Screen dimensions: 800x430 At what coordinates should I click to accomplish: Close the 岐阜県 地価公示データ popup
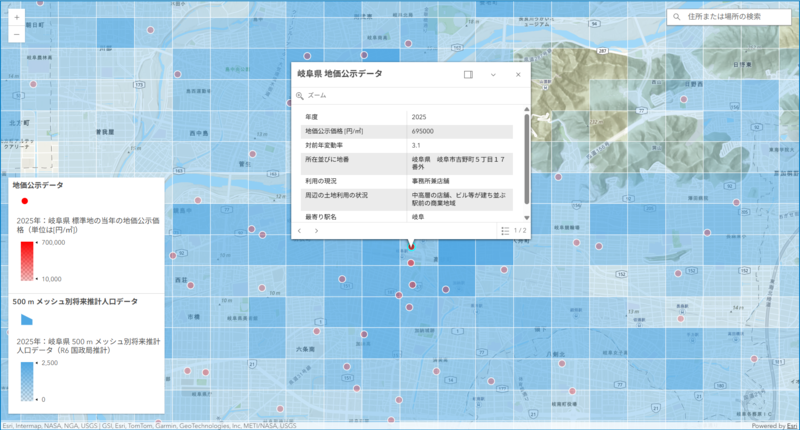coord(518,74)
